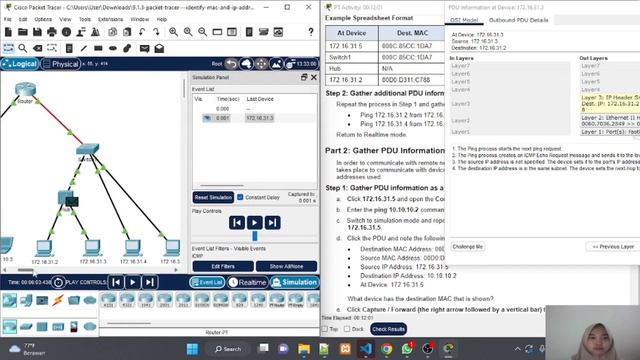Open the Extensions menu

click(110, 19)
